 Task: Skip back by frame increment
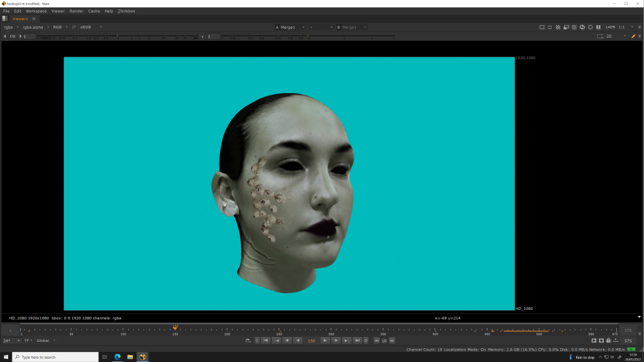377,341
